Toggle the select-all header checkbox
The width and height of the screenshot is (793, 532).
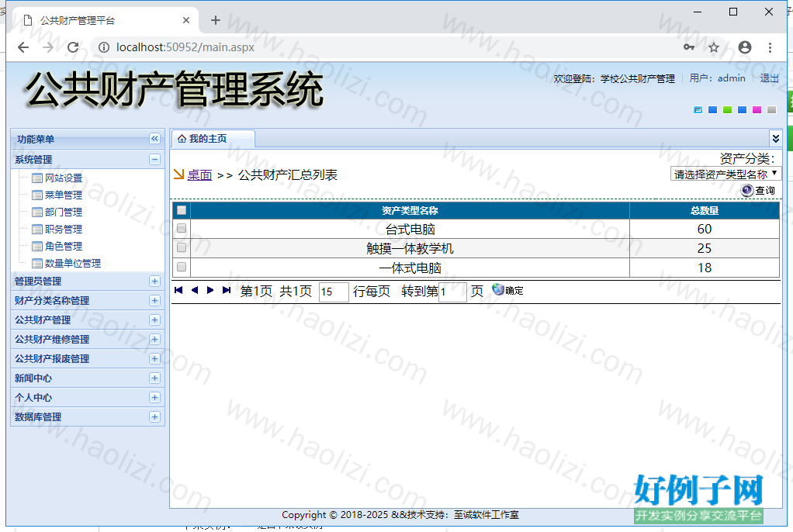click(x=182, y=210)
